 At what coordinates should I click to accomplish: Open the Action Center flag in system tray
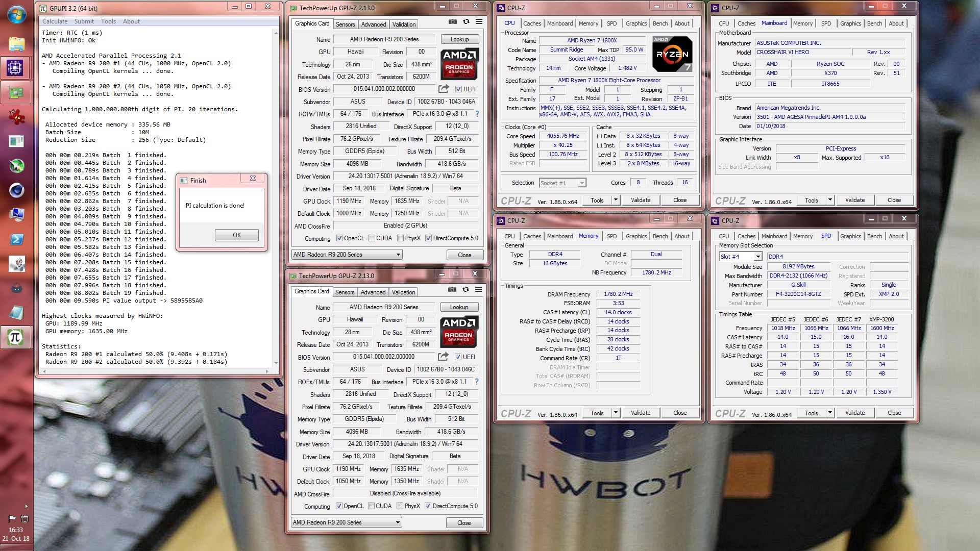(12, 518)
